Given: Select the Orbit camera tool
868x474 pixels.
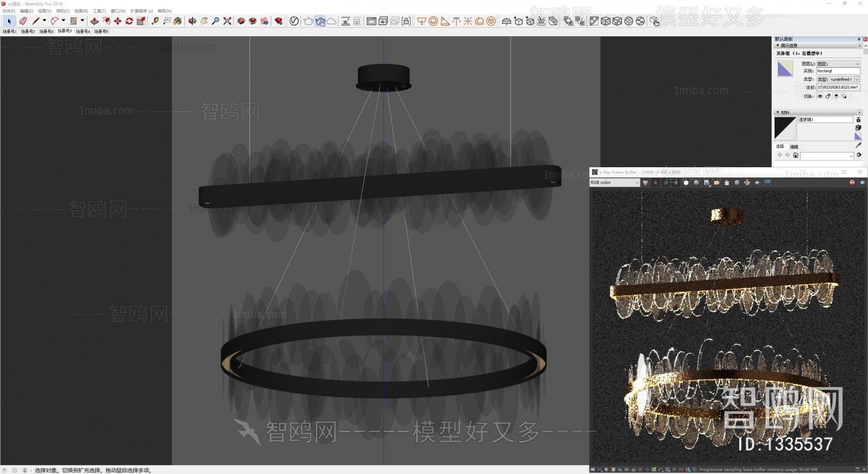Looking at the screenshot, I should [192, 21].
